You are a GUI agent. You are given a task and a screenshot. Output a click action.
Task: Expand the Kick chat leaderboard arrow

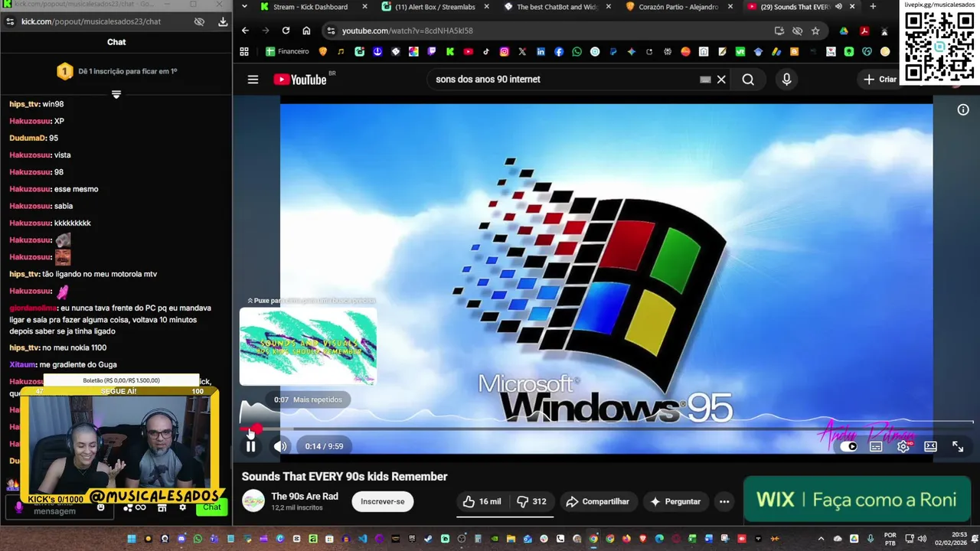point(116,95)
